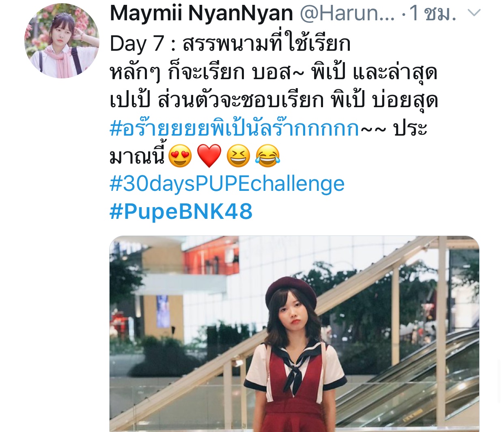Click the heart-eyes emoji in tweet

[180, 156]
